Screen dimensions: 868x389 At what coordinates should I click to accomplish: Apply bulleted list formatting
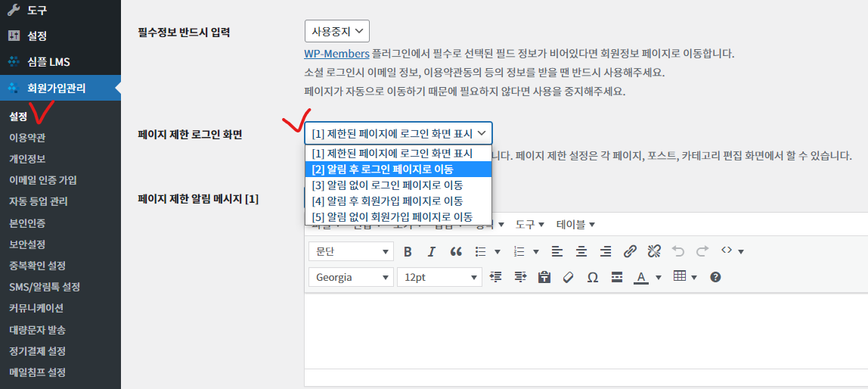481,251
